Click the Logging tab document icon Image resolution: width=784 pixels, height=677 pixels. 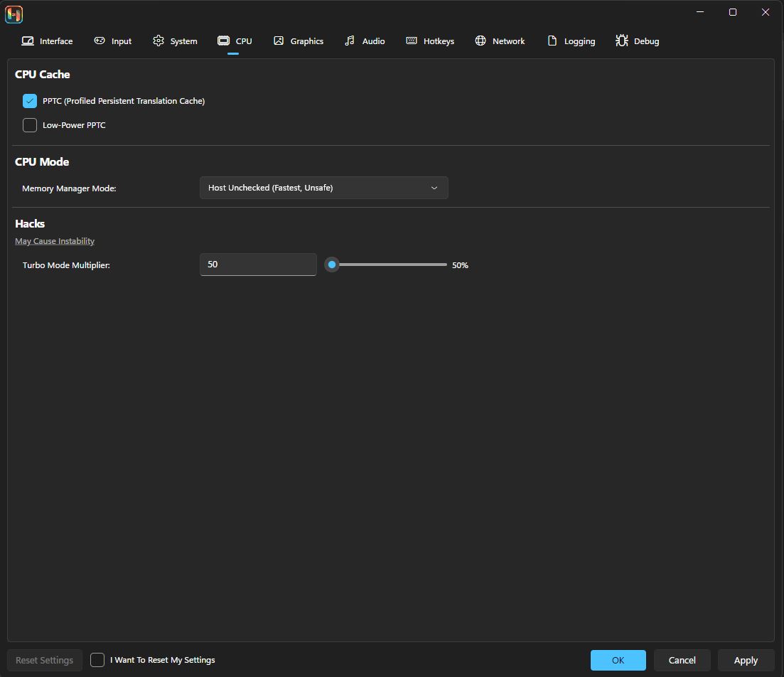click(552, 41)
